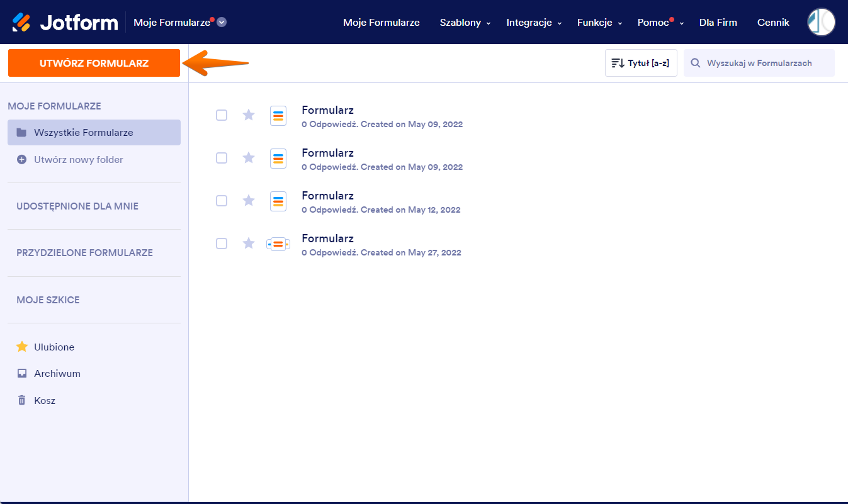Image resolution: width=848 pixels, height=504 pixels.
Task: Click the plus icon beside Utwórz nowy folder
Action: tap(22, 159)
